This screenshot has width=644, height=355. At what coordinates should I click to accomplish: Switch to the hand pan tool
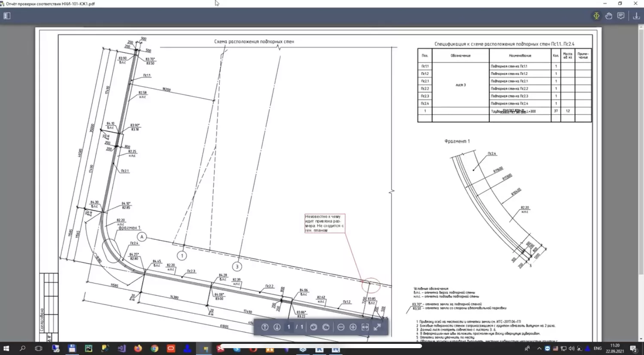608,16
